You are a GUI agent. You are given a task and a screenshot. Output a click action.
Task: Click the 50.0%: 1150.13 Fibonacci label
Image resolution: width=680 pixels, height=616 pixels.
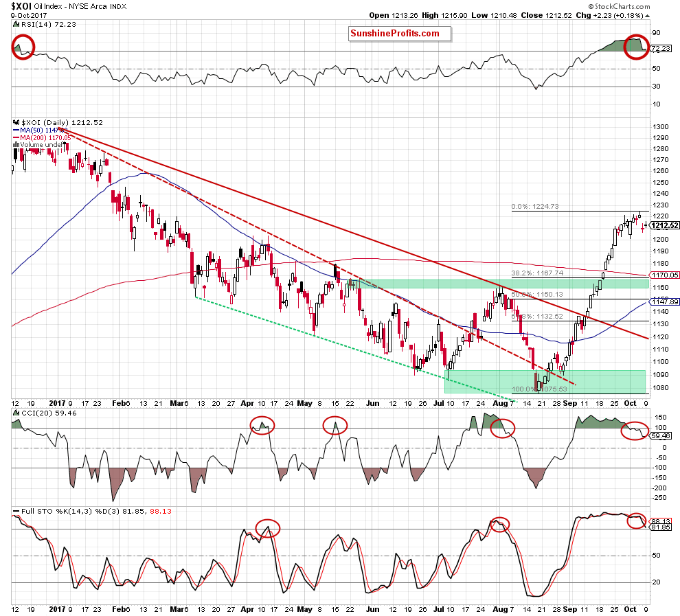tap(537, 295)
